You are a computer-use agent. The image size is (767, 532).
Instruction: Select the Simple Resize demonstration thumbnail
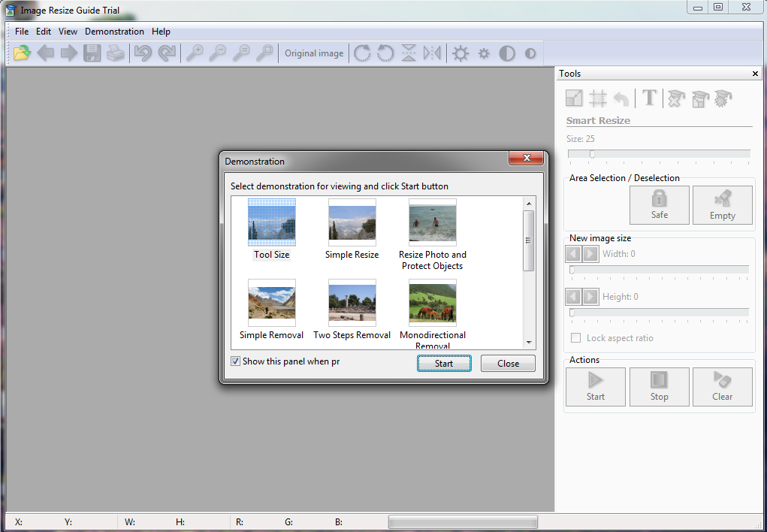[x=352, y=222]
